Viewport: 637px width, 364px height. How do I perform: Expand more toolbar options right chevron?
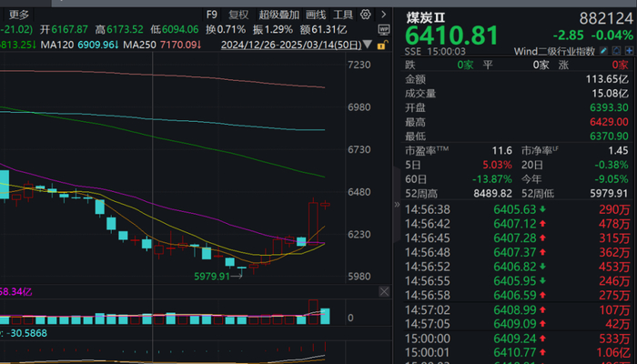(x=383, y=15)
